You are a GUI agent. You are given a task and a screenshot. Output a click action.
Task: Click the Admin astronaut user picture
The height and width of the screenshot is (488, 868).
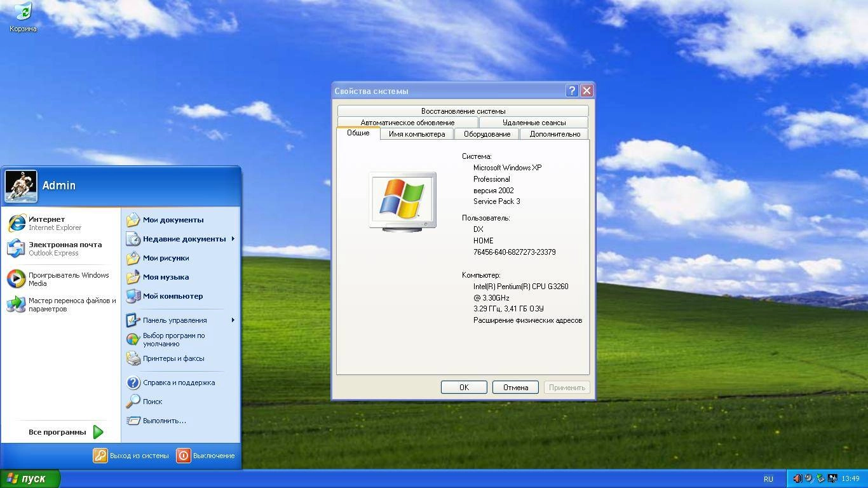21,186
